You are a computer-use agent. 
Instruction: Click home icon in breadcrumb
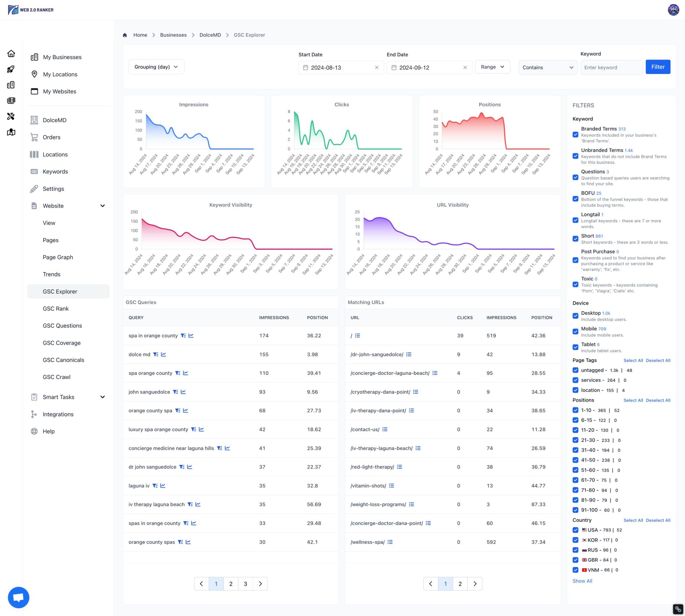[x=125, y=35]
